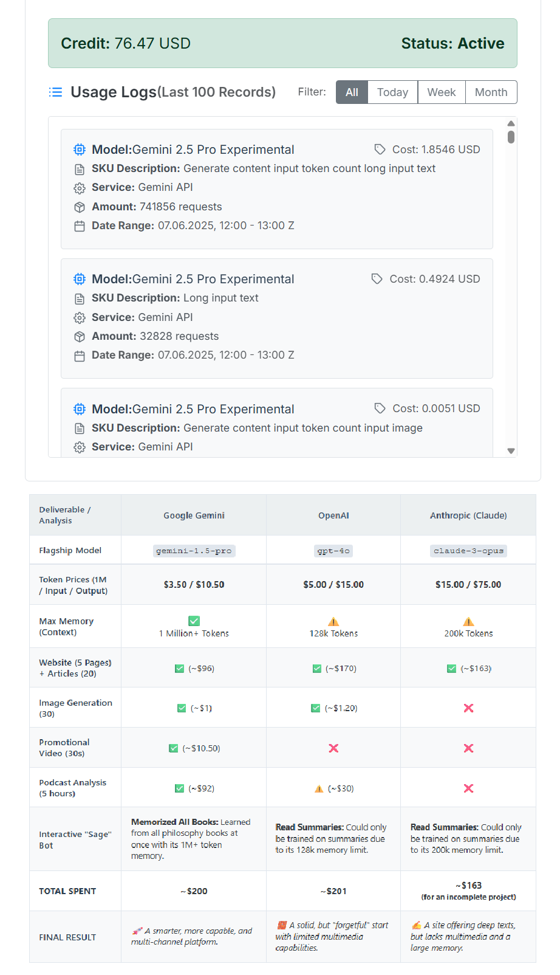The height and width of the screenshot is (975, 560).
Task: Click the amount box icon for 741856 requests
Action: pos(80,207)
